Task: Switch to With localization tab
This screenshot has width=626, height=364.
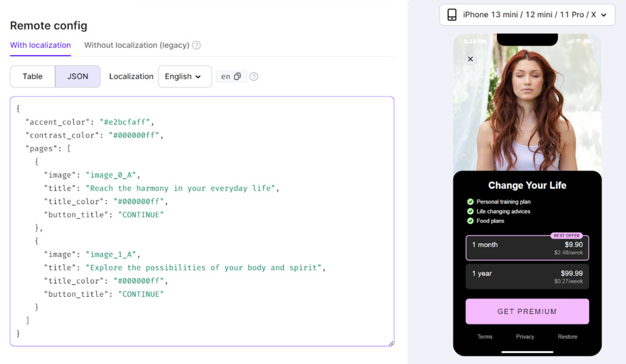Action: [x=40, y=45]
